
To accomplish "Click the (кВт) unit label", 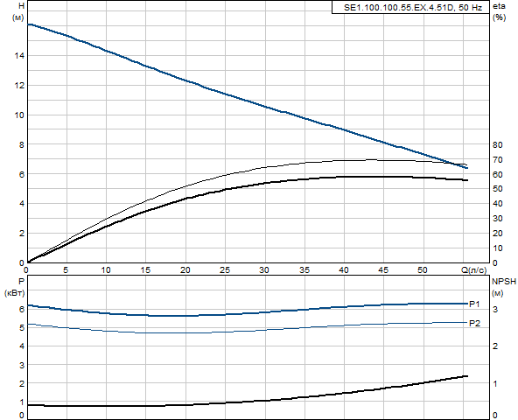I will [14, 293].
